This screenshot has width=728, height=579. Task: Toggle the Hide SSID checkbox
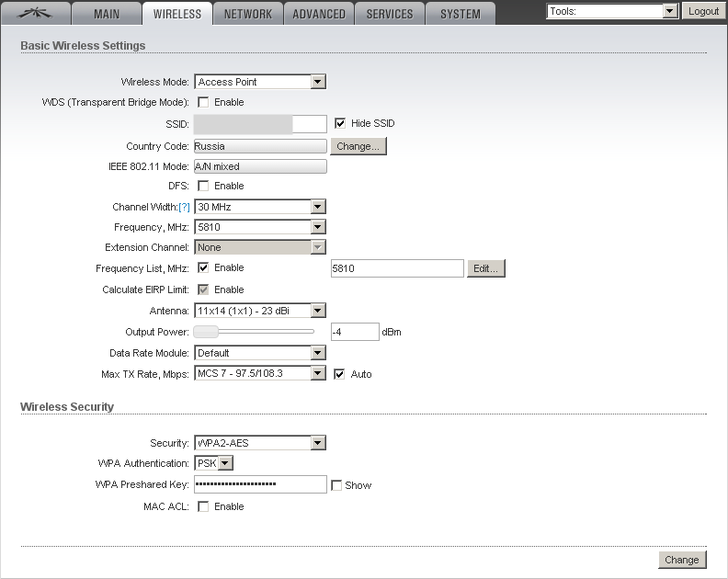[339, 123]
